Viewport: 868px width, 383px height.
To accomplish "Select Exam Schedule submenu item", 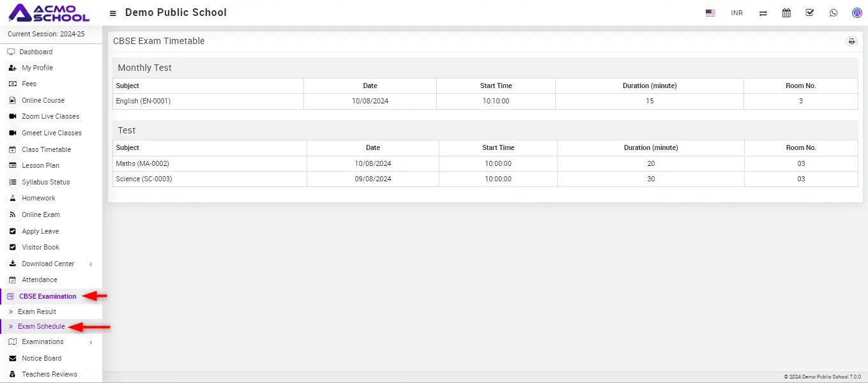I will (x=41, y=326).
